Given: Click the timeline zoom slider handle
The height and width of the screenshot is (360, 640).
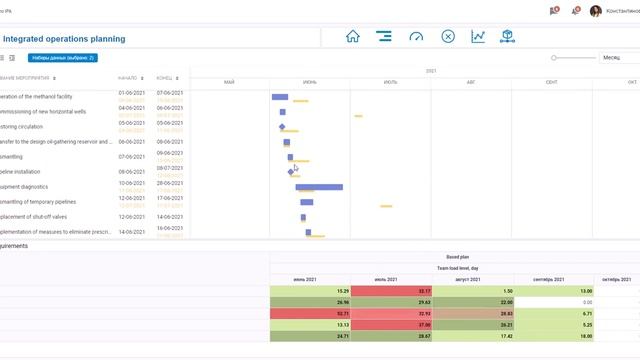Looking at the screenshot, I should click(x=553, y=58).
